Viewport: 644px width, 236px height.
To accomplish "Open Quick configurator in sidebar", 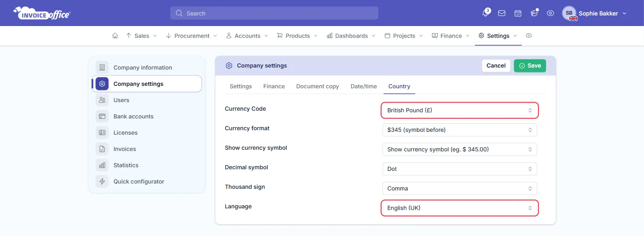I will point(147,181).
